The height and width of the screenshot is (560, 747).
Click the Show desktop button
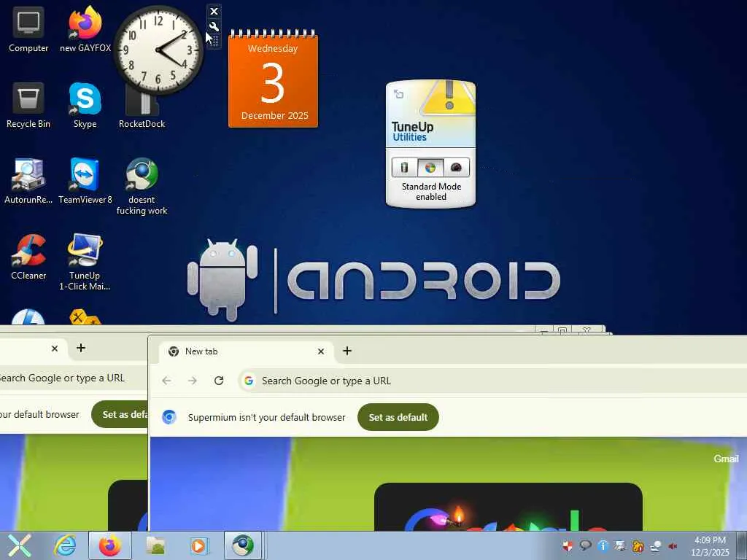741,545
